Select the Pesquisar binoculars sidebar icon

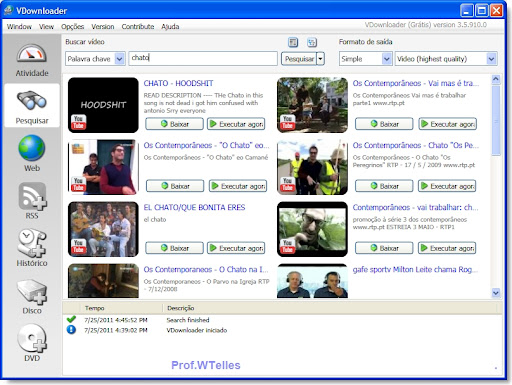tap(32, 106)
